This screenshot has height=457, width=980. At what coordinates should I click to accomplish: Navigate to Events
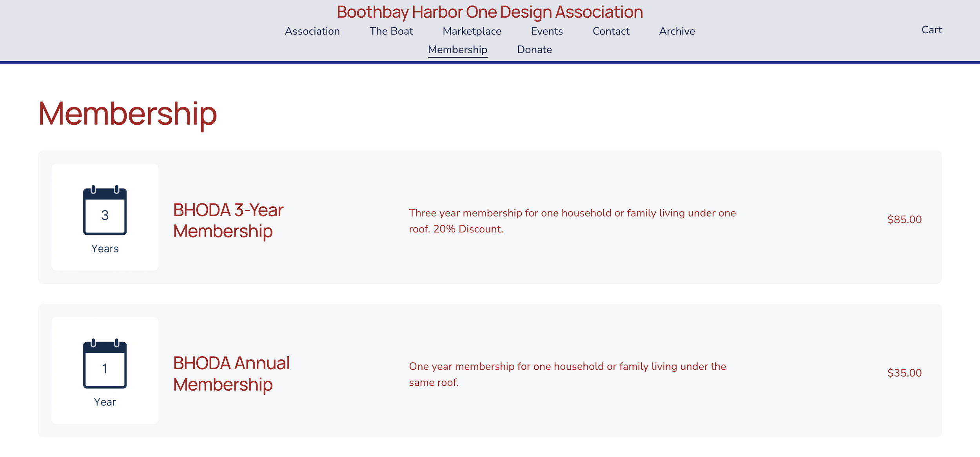[547, 31]
